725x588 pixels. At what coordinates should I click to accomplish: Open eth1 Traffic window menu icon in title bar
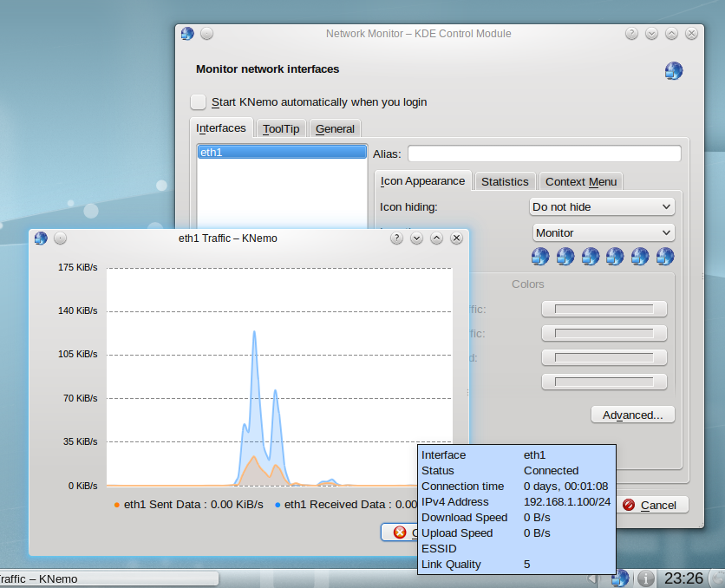(40, 238)
